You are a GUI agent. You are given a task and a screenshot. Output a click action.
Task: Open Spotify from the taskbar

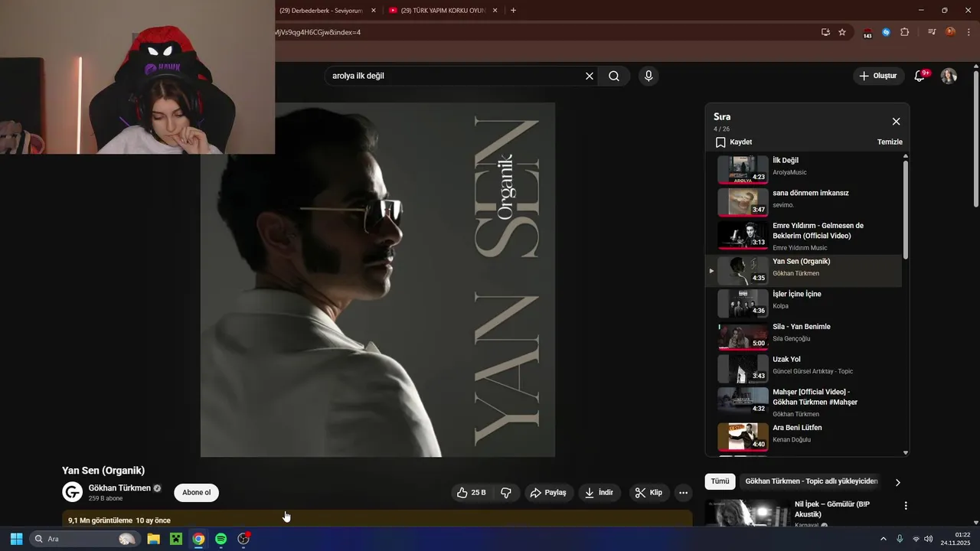pos(220,539)
